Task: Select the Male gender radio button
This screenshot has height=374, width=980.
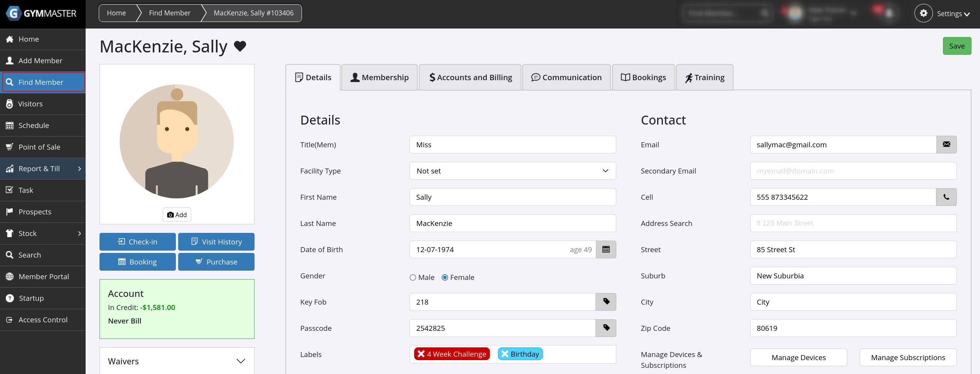Action: [x=413, y=278]
